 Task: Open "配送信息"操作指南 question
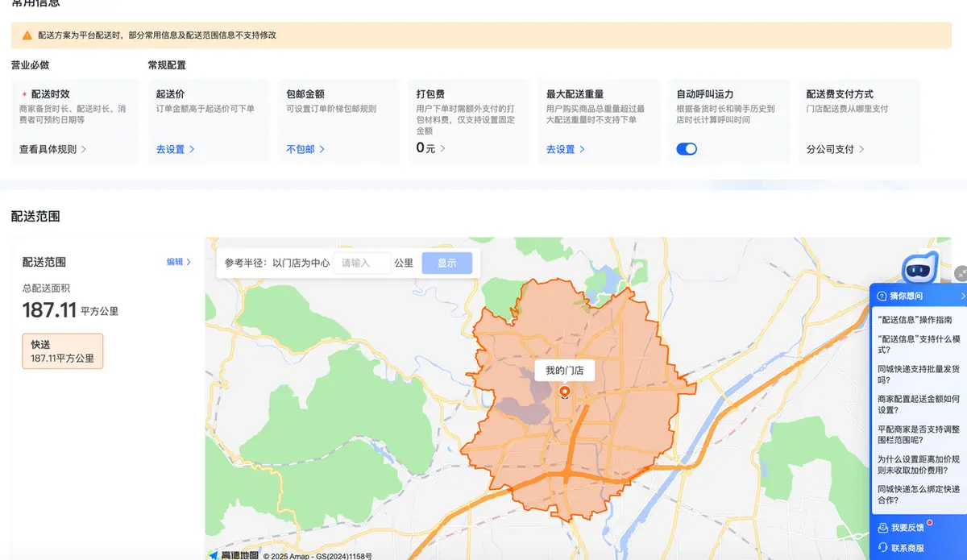(x=915, y=320)
